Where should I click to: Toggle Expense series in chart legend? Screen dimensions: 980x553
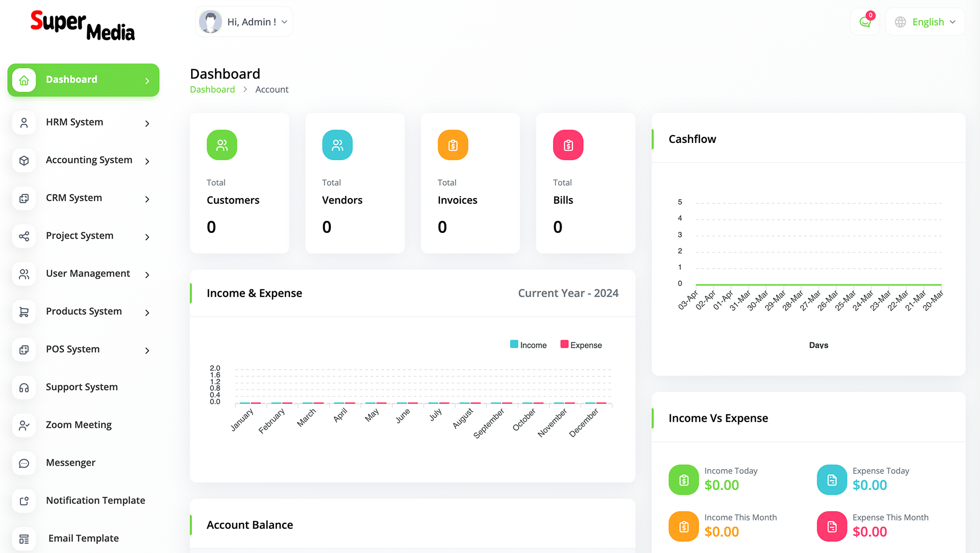coord(581,345)
